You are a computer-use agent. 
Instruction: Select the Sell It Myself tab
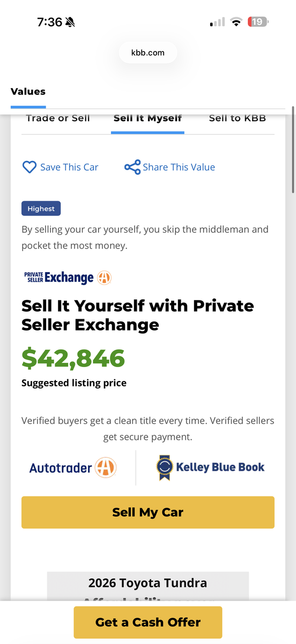click(147, 118)
